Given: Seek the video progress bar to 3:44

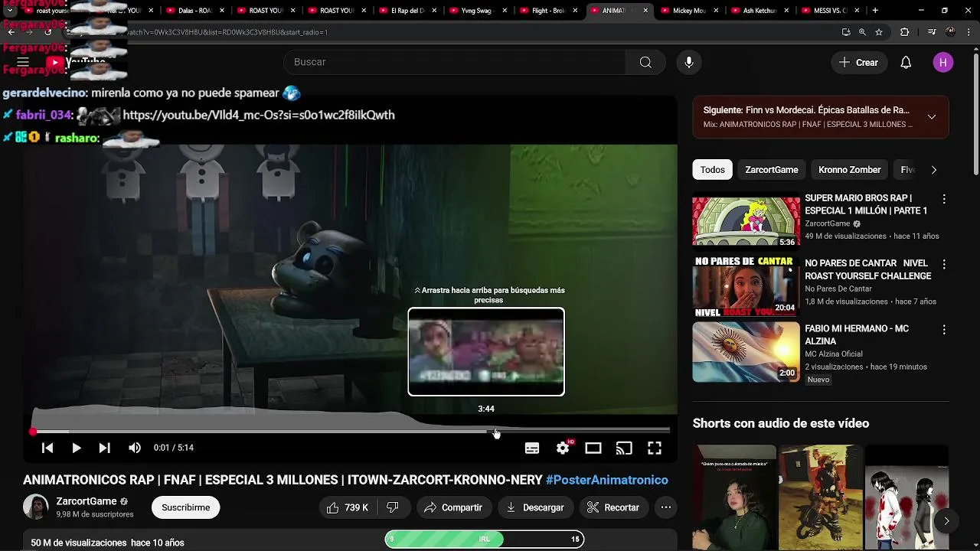Looking at the screenshot, I should pos(487,432).
